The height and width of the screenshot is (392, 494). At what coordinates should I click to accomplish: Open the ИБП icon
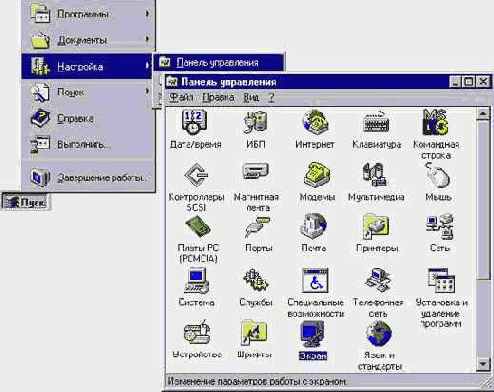(256, 123)
